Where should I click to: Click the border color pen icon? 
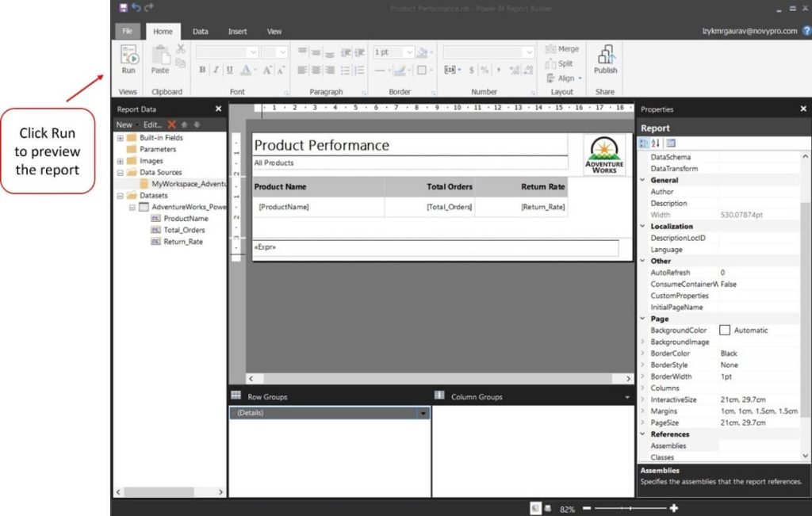click(399, 70)
